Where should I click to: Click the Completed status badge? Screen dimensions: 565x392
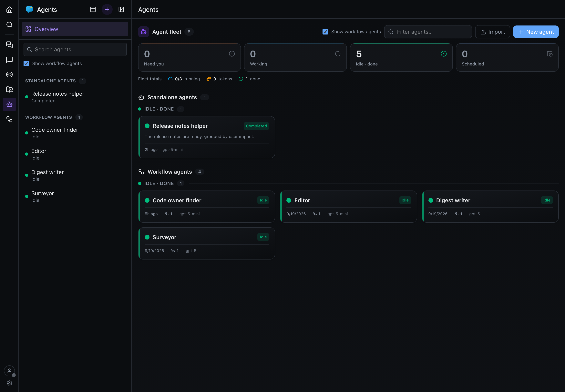(256, 126)
